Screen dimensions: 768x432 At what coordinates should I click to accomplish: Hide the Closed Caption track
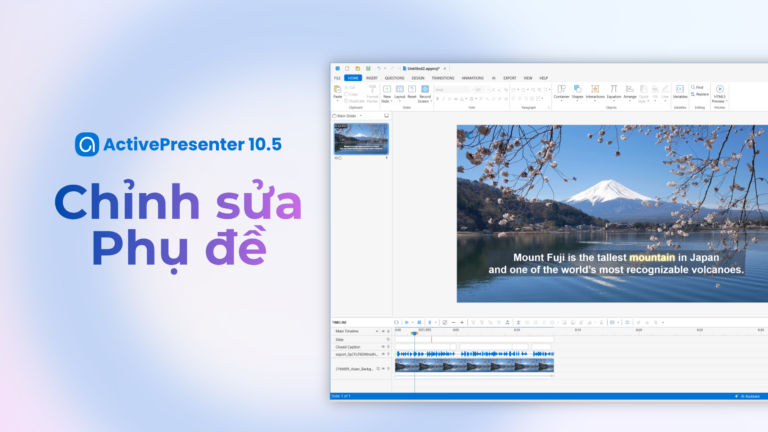click(383, 347)
